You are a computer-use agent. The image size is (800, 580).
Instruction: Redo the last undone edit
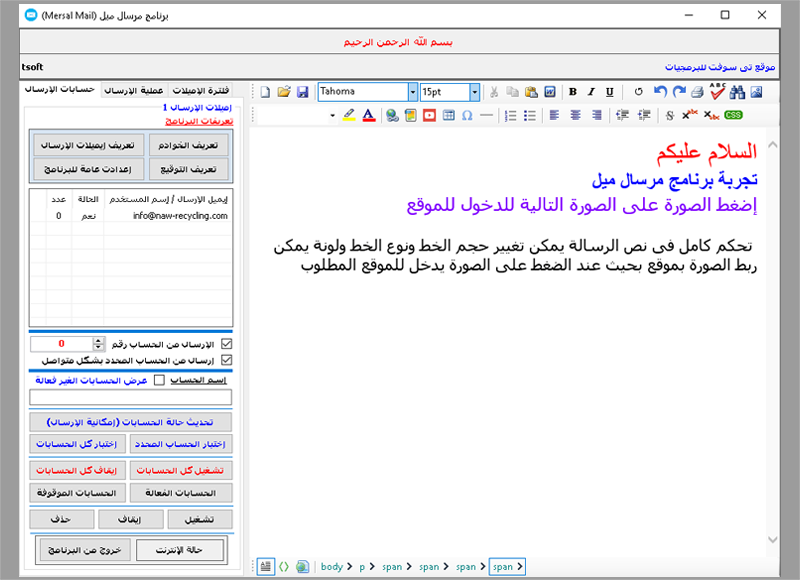coord(679,92)
